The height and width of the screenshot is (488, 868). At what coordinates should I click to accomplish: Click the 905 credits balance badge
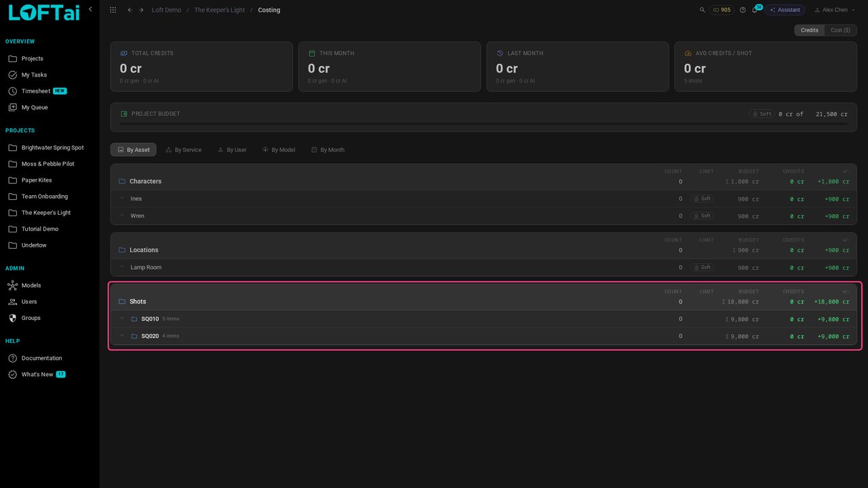[x=722, y=10]
